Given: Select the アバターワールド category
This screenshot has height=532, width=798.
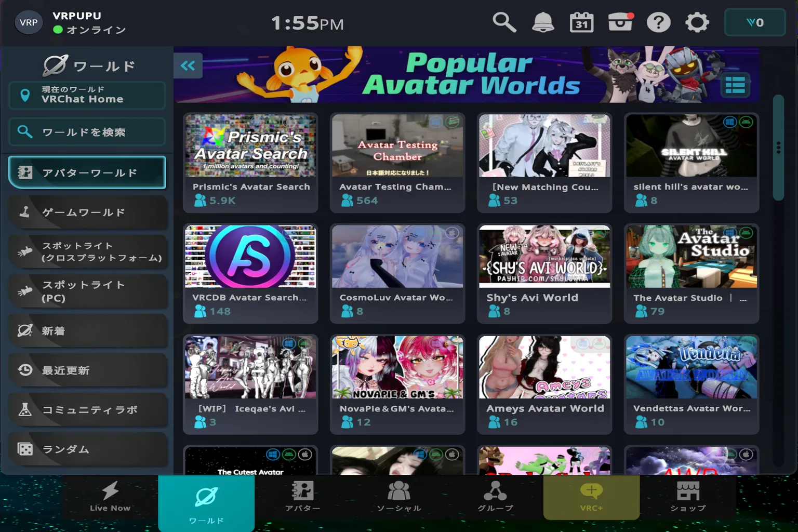Looking at the screenshot, I should click(x=87, y=172).
